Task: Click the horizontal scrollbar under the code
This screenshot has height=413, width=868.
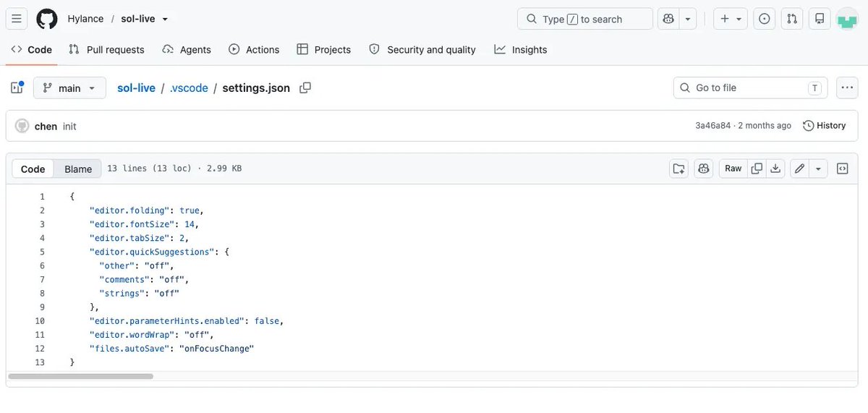Action: coord(80,376)
